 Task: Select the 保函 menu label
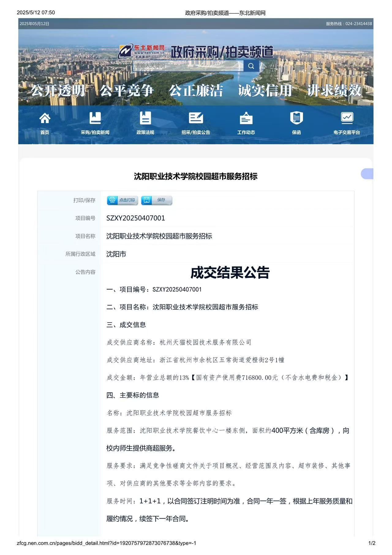pos(296,132)
